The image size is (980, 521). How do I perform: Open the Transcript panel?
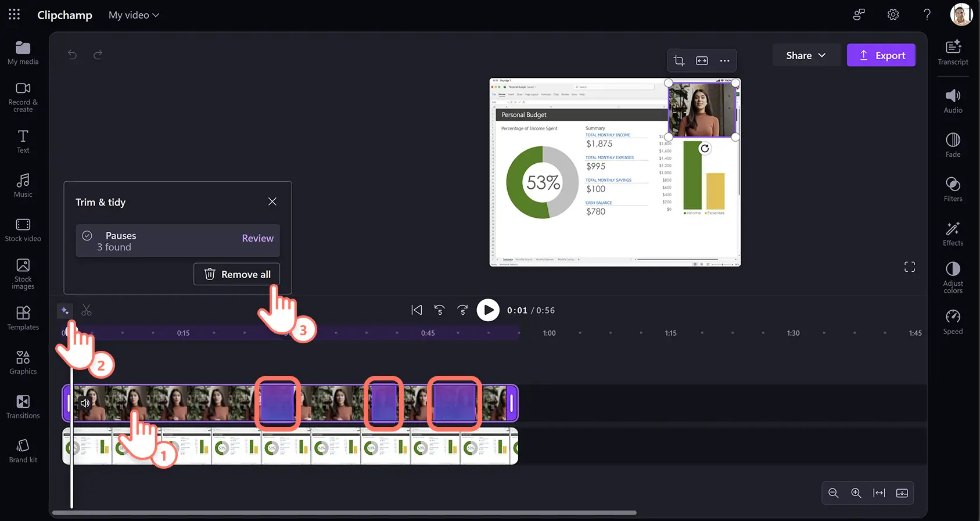click(x=953, y=52)
